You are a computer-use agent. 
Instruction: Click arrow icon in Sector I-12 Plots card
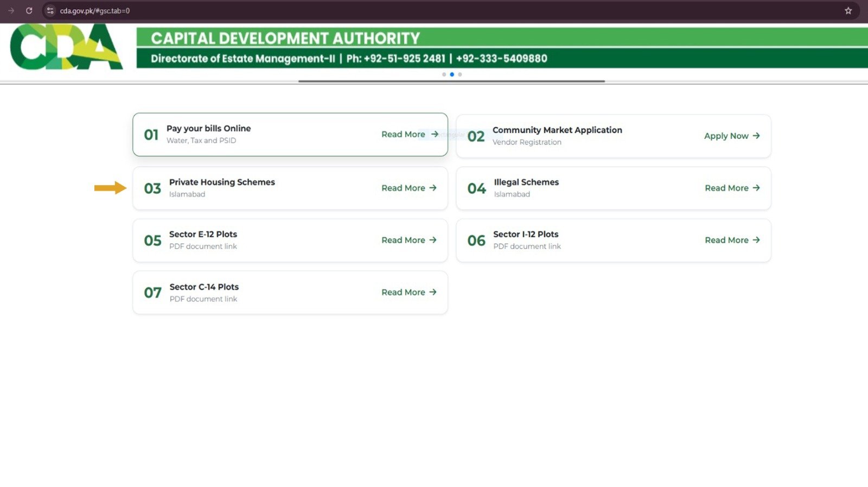pos(756,240)
